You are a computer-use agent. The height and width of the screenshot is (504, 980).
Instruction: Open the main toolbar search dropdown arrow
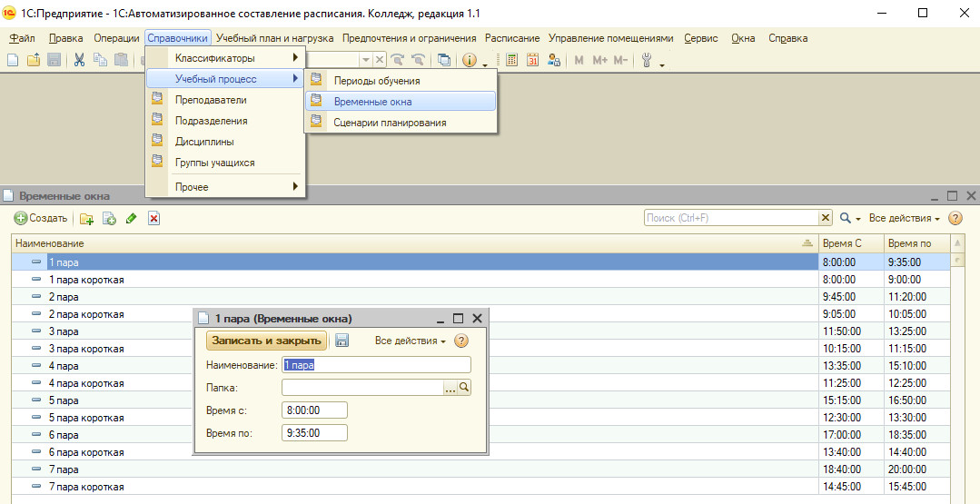(366, 60)
